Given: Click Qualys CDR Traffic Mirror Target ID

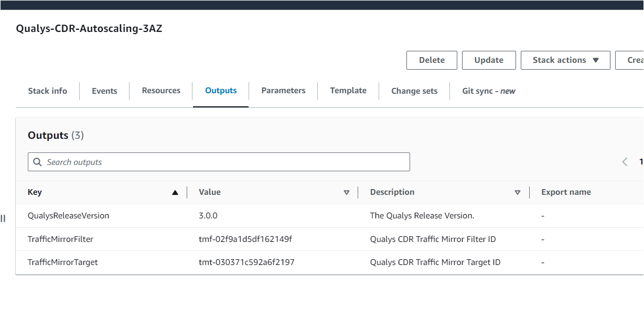Looking at the screenshot, I should 435,262.
